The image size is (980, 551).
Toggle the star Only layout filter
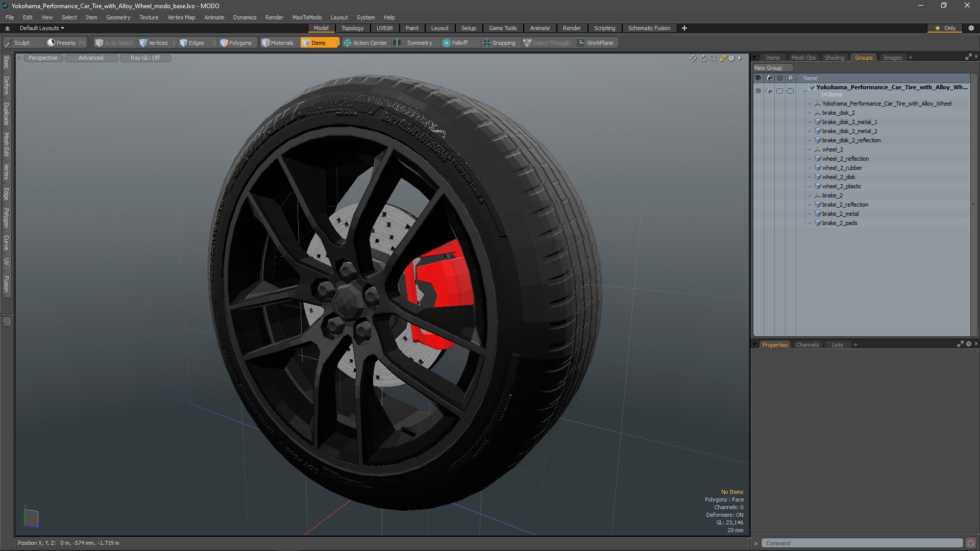coord(945,28)
